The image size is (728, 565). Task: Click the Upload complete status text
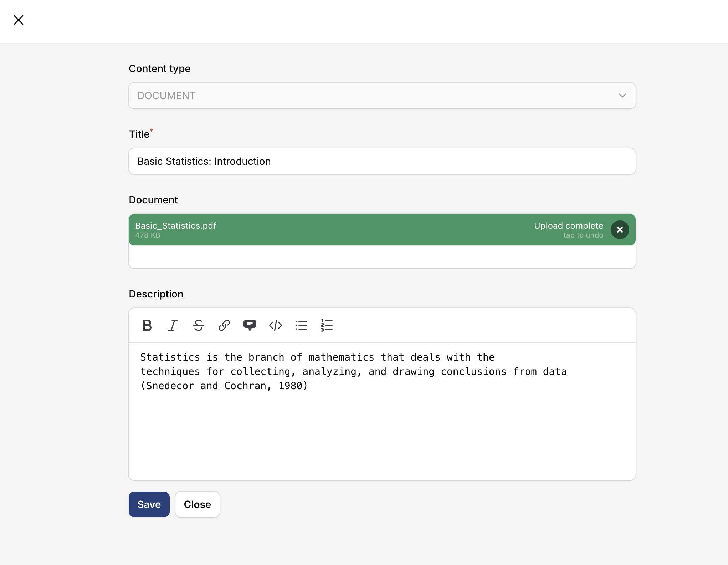tap(568, 226)
